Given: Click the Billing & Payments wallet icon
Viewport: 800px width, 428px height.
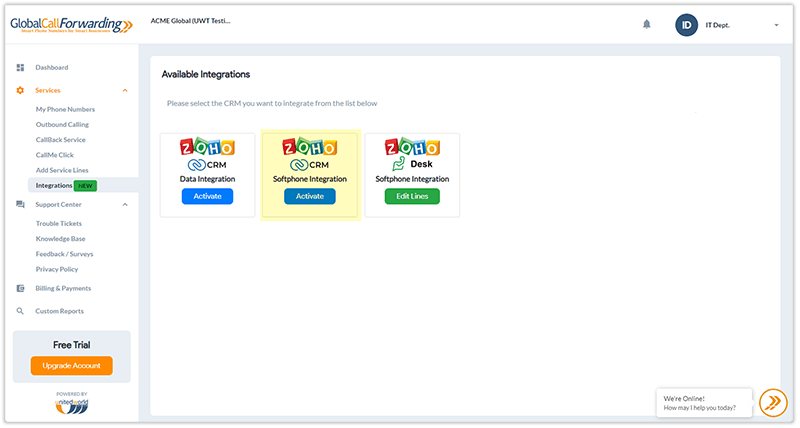Looking at the screenshot, I should pos(20,288).
